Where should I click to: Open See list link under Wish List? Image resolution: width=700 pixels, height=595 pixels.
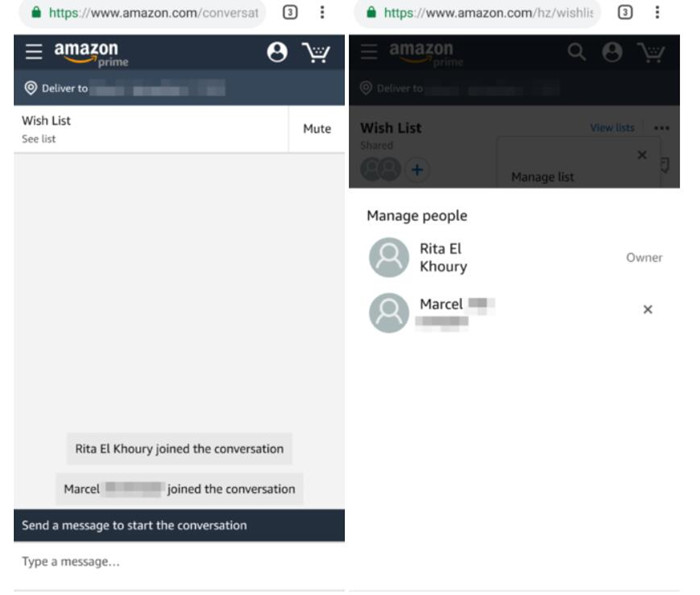[x=39, y=139]
